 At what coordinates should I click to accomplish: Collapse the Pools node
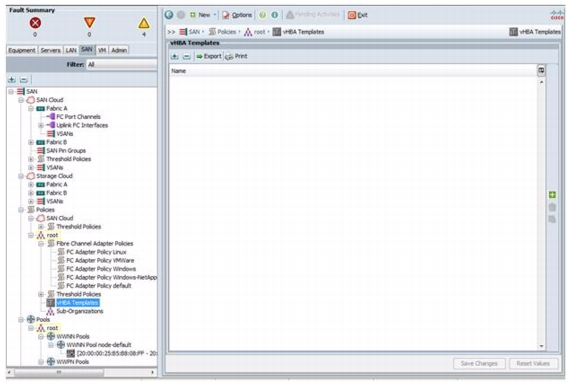click(x=21, y=319)
